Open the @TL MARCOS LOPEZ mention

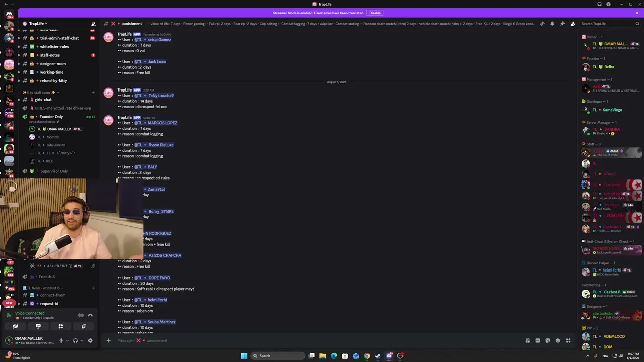click(x=156, y=123)
